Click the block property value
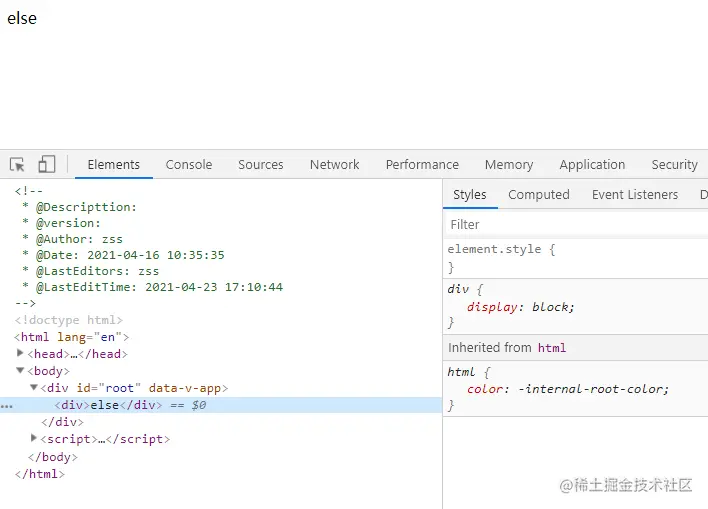The height and width of the screenshot is (509, 708). point(550,307)
